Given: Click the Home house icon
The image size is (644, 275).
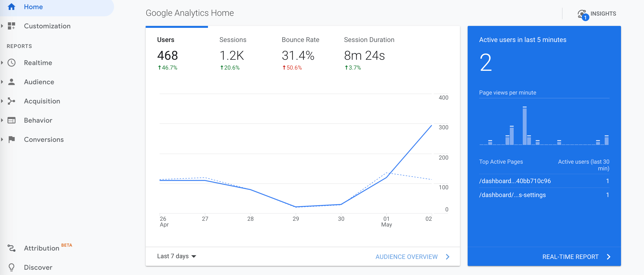Looking at the screenshot, I should point(11,7).
